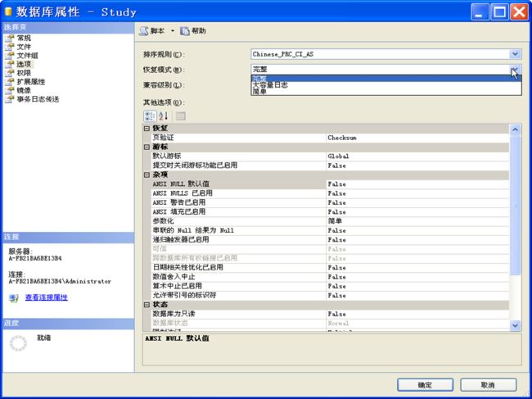
Task: Click the icon next to 事务日志传送
Action: (x=10, y=99)
